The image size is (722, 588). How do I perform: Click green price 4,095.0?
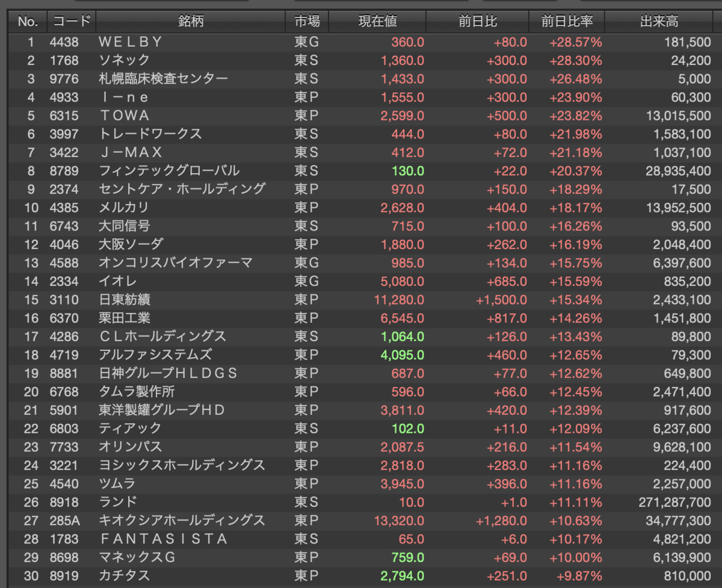(x=403, y=354)
